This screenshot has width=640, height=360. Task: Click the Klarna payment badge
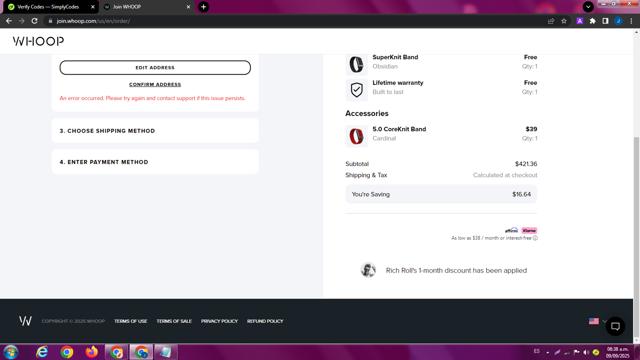[x=529, y=231]
